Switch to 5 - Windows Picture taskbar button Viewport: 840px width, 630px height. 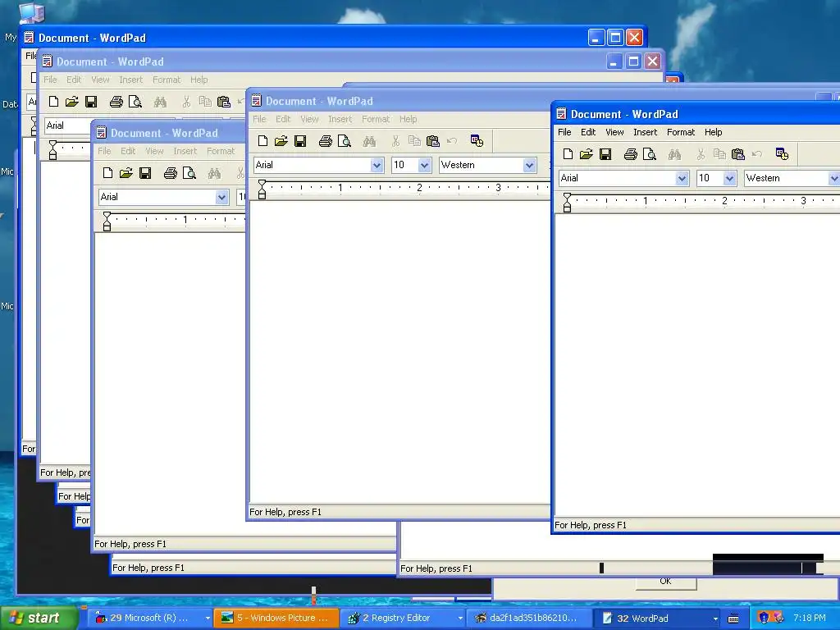coord(276,619)
